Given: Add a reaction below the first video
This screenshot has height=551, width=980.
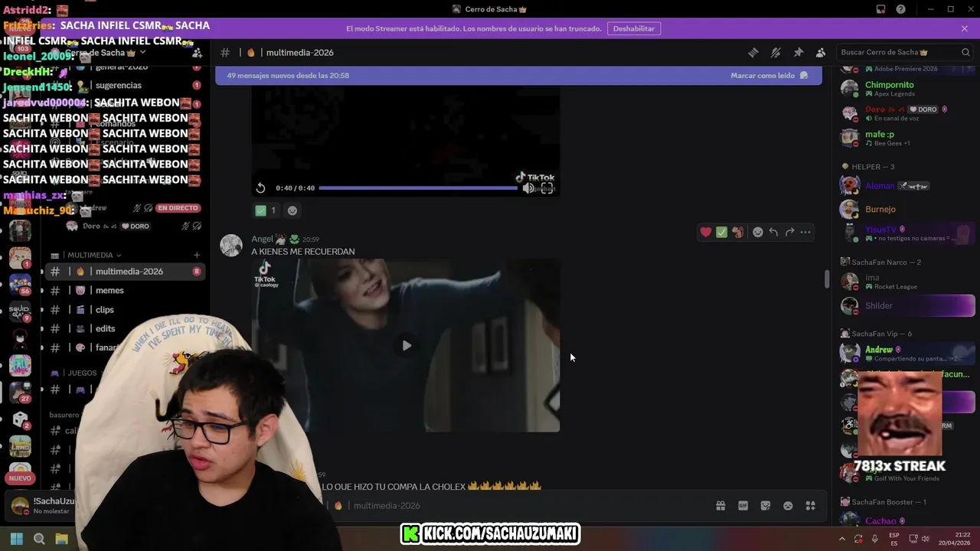Looking at the screenshot, I should [x=292, y=210].
